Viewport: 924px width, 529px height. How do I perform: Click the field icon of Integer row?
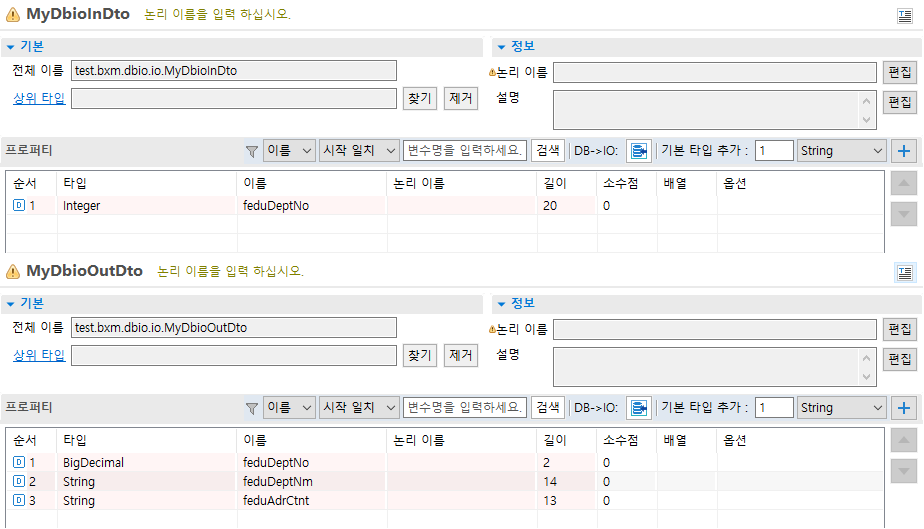point(19,205)
